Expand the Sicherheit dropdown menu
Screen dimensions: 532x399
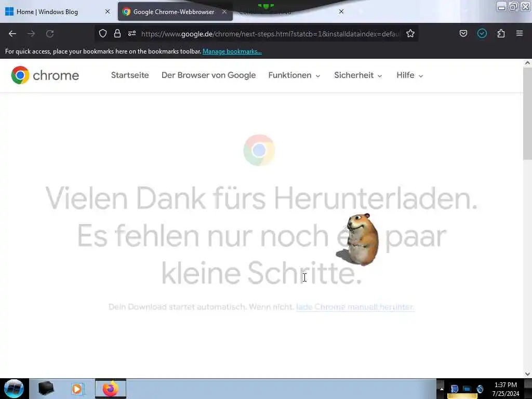358,75
